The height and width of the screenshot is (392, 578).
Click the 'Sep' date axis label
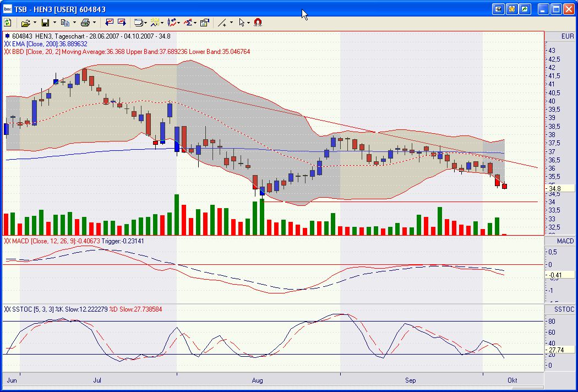pos(411,380)
